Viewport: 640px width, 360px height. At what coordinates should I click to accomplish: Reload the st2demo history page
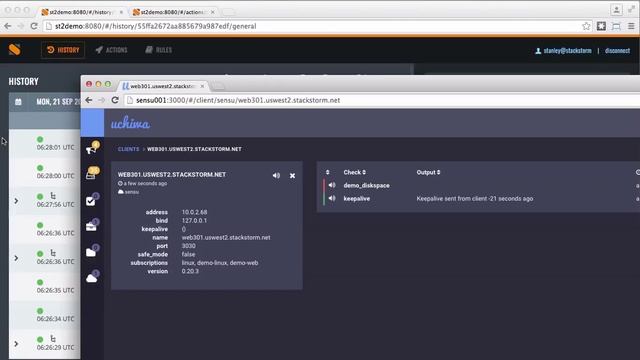click(34, 26)
